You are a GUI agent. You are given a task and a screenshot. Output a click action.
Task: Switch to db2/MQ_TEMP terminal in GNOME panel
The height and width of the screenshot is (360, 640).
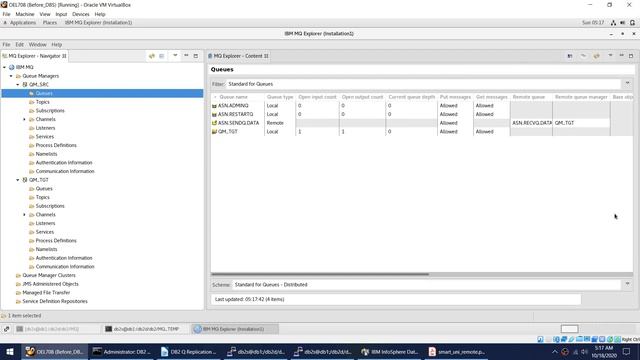146,329
